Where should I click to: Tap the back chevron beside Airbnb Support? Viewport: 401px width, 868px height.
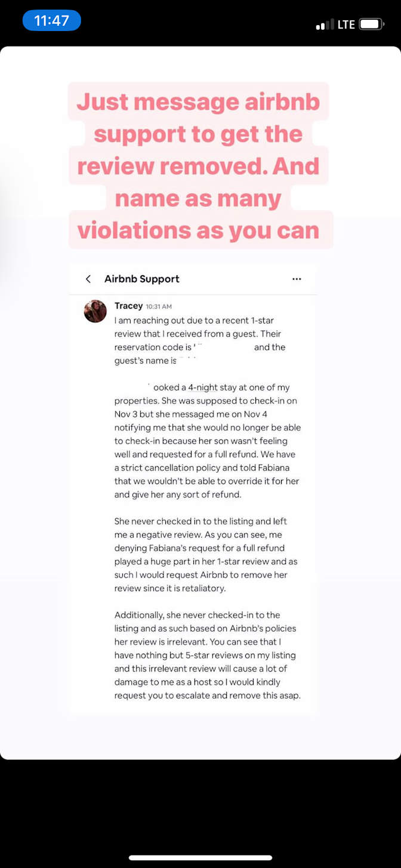88,279
